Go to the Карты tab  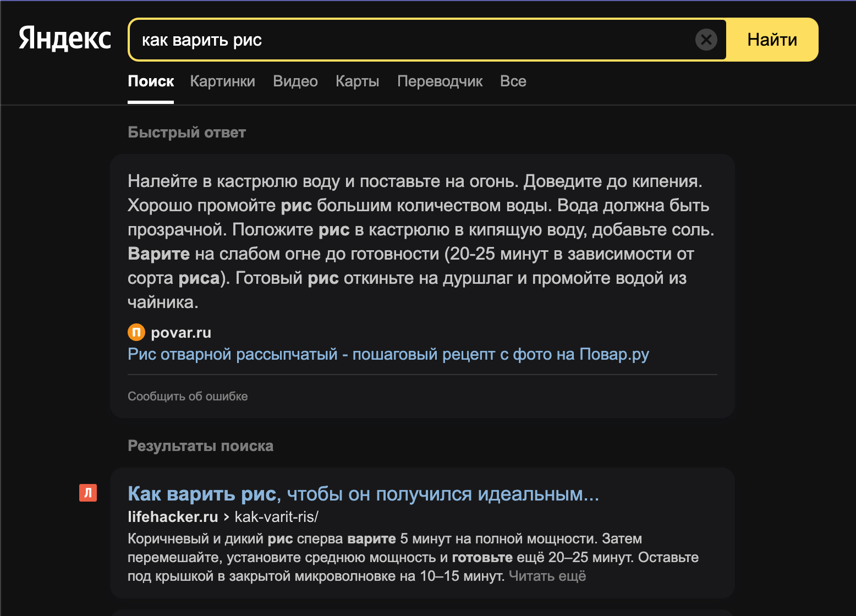click(357, 81)
